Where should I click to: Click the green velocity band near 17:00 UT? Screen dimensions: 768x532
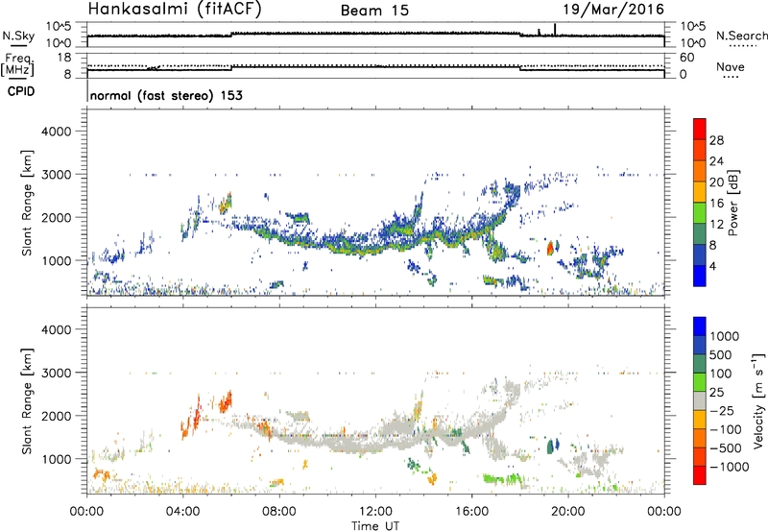tap(500, 478)
